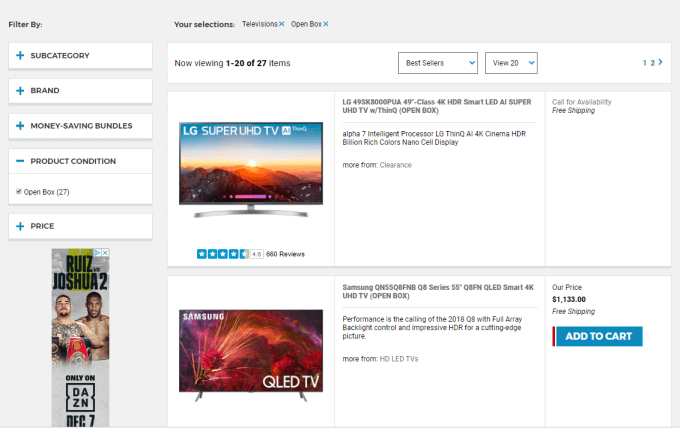
Task: Click the Call for Availability text
Action: pyautogui.click(x=582, y=102)
